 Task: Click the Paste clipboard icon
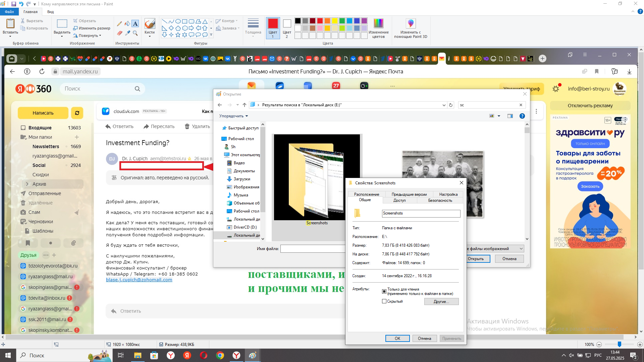[10, 23]
